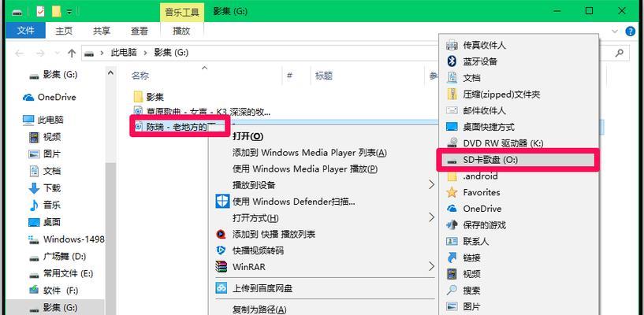The width and height of the screenshot is (644, 315).
Task: Switch to the 播放 ribbon tab
Action: pyautogui.click(x=181, y=31)
